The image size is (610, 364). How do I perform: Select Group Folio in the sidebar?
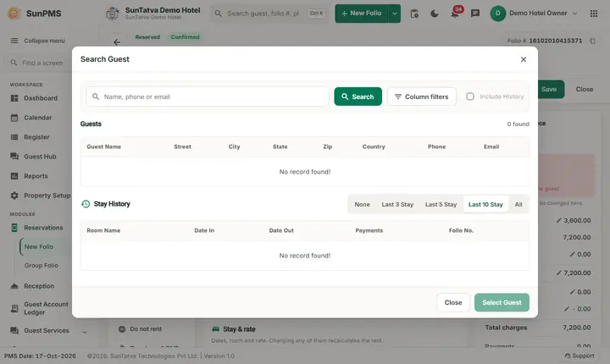pyautogui.click(x=42, y=265)
